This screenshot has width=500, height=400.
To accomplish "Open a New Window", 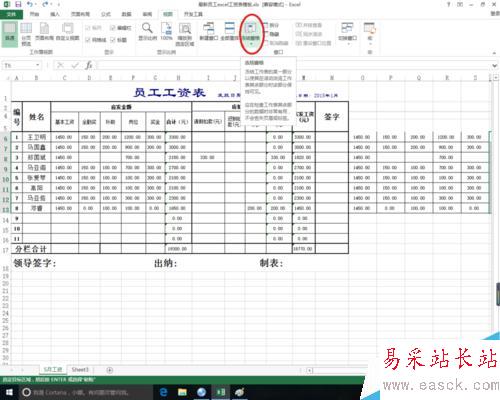I will (x=209, y=32).
